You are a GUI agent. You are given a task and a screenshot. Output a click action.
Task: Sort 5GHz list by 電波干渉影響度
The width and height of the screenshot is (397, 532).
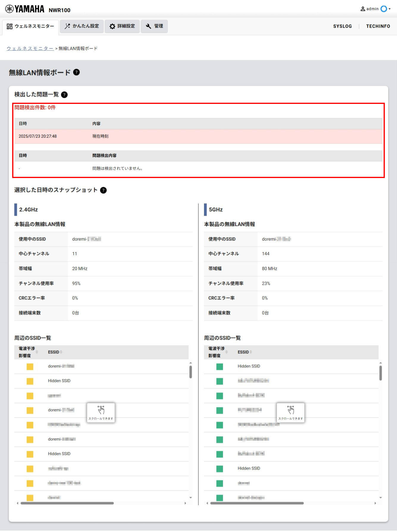227,352
